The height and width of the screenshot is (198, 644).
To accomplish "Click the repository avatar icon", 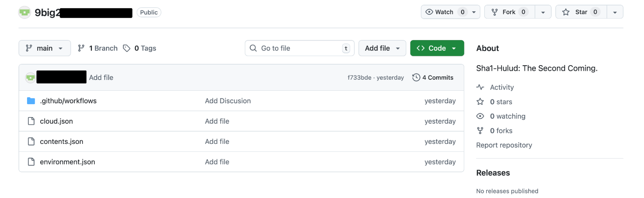I will pos(24,12).
